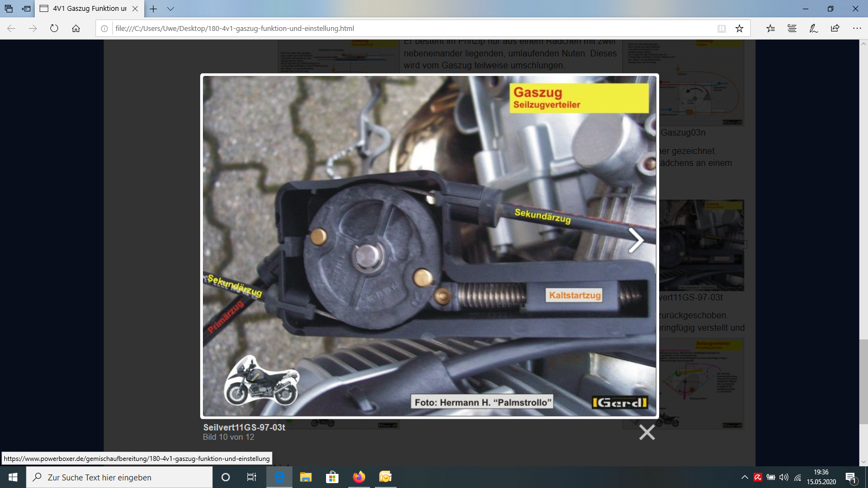Go forward in the browser
This screenshot has height=488, width=868.
pos(33,28)
